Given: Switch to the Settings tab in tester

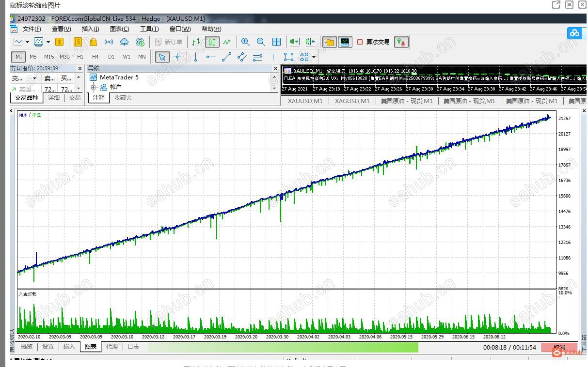Looking at the screenshot, I should click(x=48, y=347).
